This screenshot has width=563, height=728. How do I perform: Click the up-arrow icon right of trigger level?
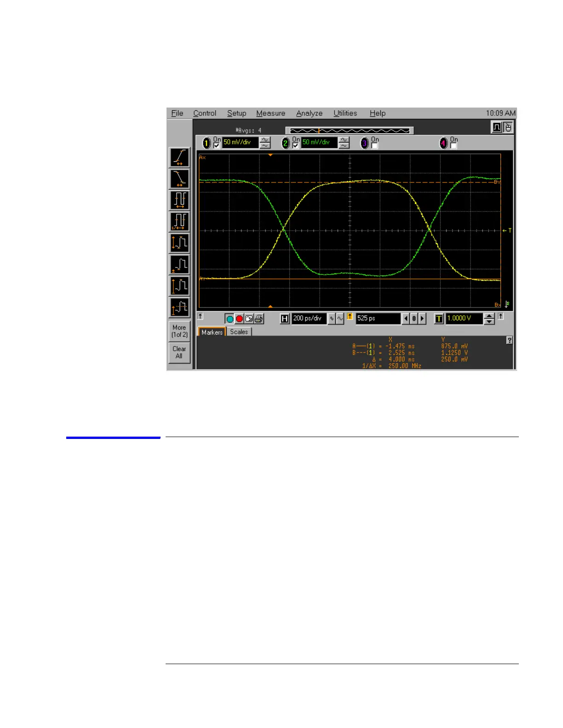pos(500,316)
